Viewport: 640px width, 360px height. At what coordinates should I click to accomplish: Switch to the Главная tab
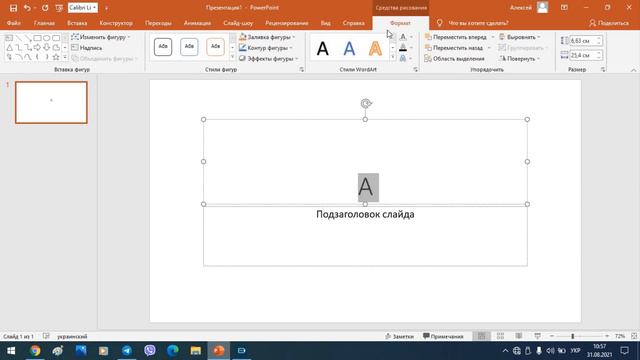pyautogui.click(x=44, y=23)
